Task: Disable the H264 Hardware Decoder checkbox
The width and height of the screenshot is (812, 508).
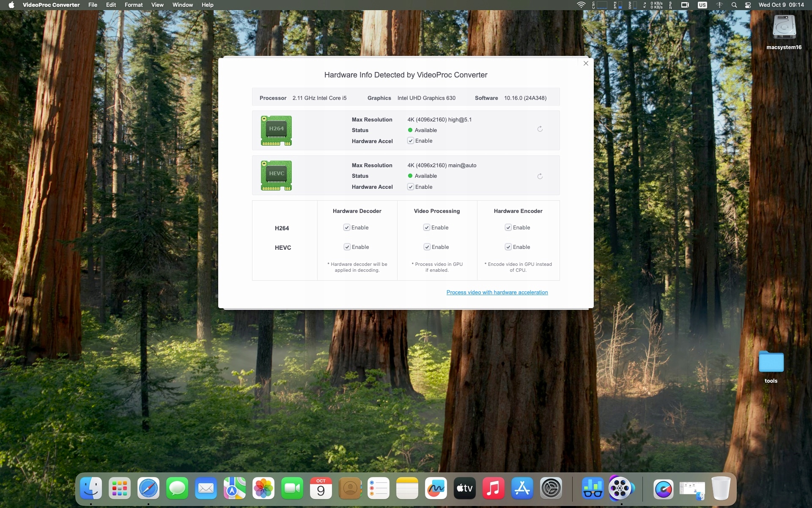Action: point(347,228)
